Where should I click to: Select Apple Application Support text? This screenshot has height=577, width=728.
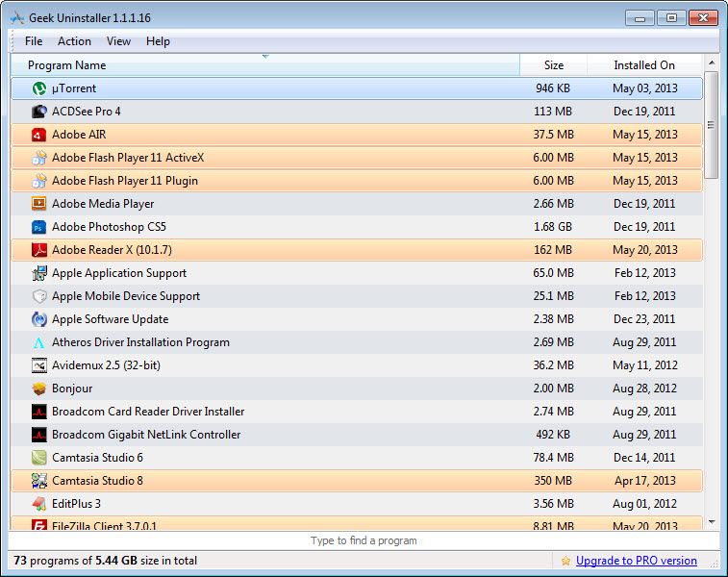[x=119, y=273]
